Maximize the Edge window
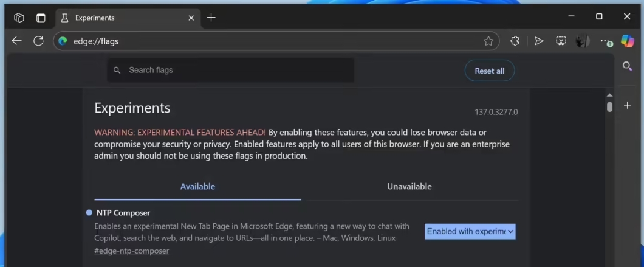Screen dimensions: 644x267 (x=599, y=16)
